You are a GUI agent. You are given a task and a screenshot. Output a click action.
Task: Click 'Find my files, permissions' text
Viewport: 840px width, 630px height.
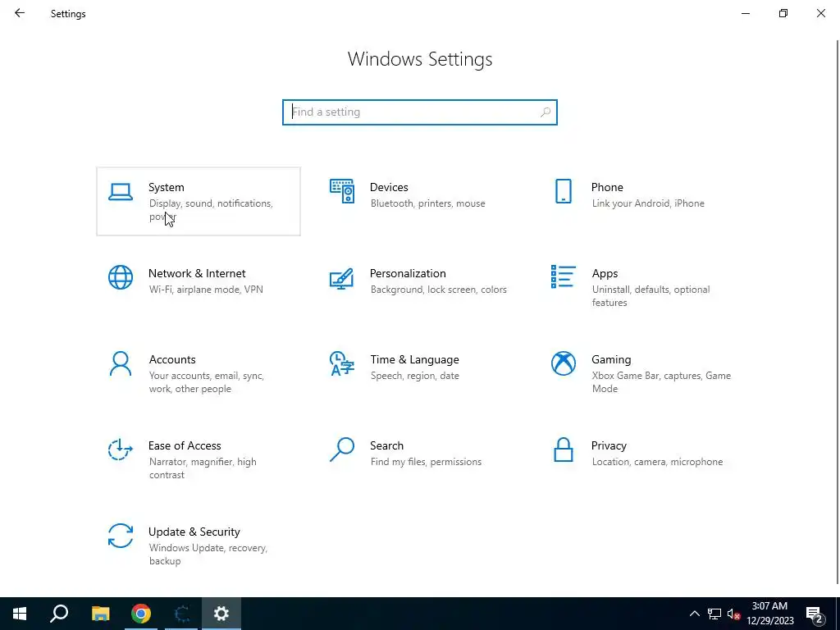click(x=426, y=462)
